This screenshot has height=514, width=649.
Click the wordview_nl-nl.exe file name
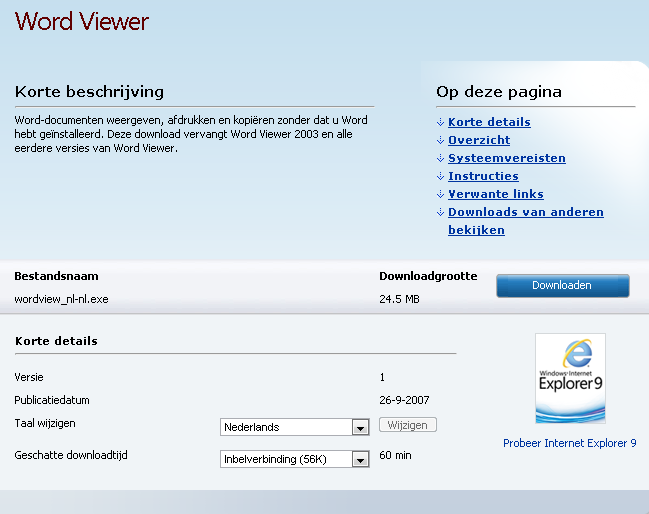point(61,298)
